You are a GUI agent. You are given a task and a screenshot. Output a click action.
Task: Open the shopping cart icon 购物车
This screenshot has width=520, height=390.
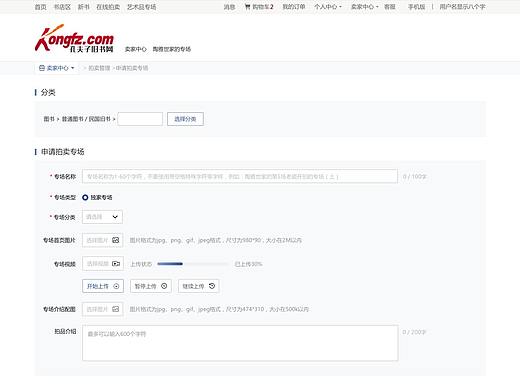[x=247, y=7]
